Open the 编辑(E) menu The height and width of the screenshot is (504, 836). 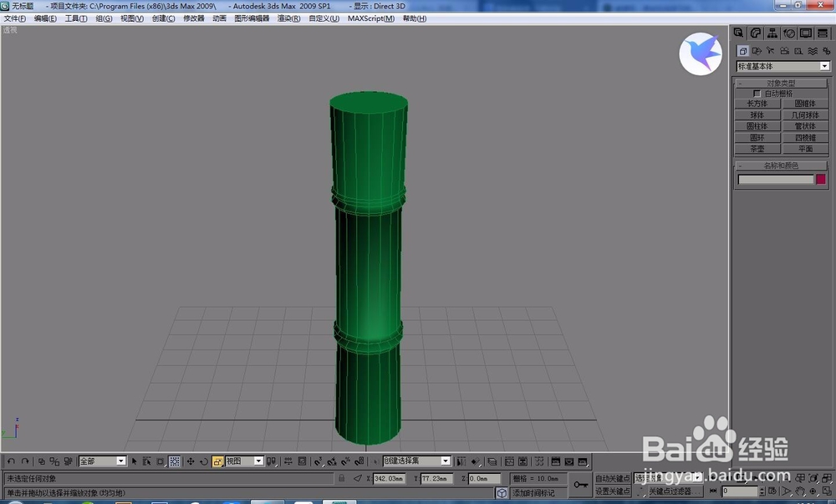[x=45, y=18]
